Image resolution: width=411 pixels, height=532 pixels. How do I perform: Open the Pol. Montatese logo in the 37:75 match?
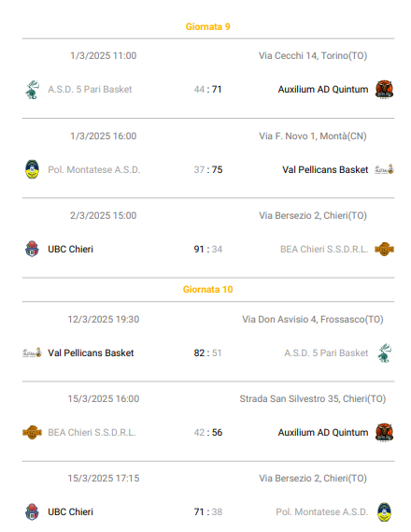pyautogui.click(x=32, y=169)
